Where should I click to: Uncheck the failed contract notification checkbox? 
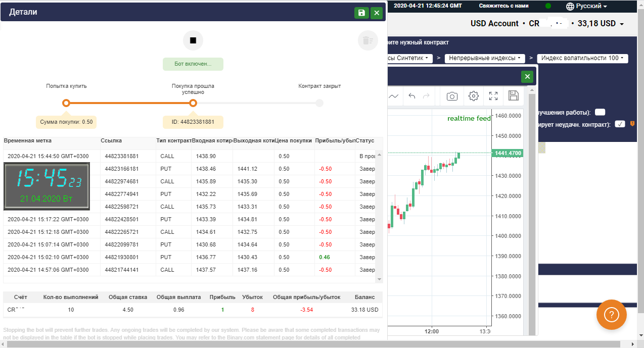point(620,124)
